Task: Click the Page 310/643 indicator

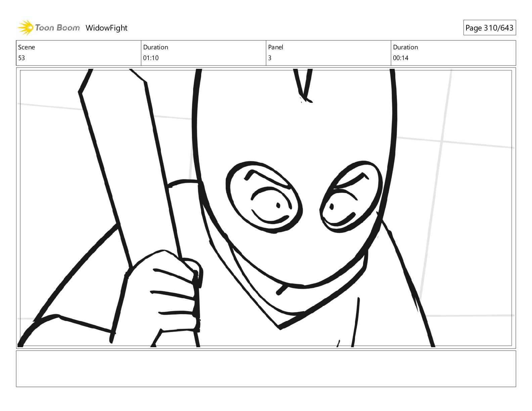Action: point(489,28)
